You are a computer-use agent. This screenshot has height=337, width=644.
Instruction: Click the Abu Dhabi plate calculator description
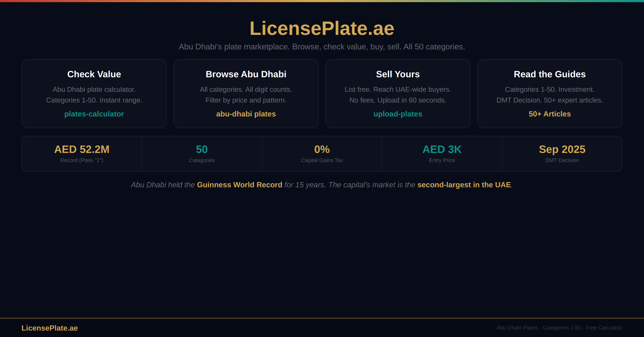point(94,90)
